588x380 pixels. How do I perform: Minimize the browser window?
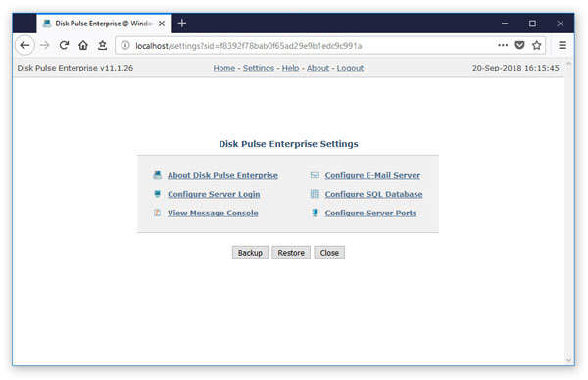coord(505,24)
